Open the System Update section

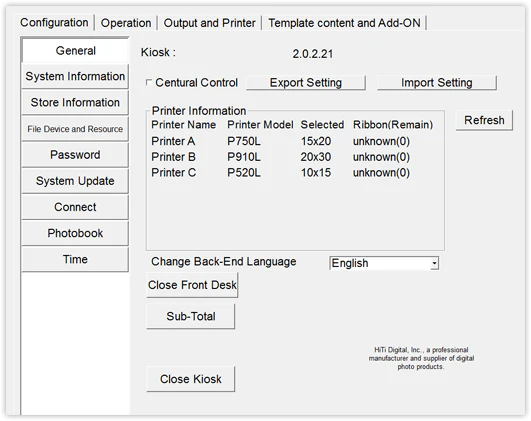(x=75, y=181)
